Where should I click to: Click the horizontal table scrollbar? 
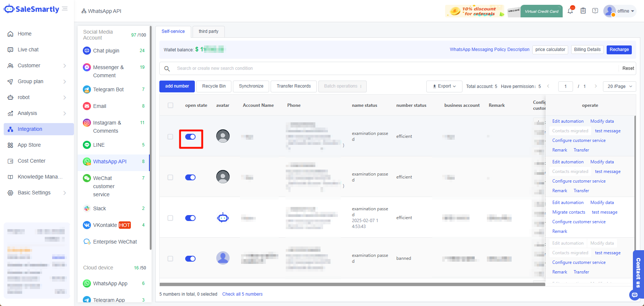pyautogui.click(x=352, y=284)
